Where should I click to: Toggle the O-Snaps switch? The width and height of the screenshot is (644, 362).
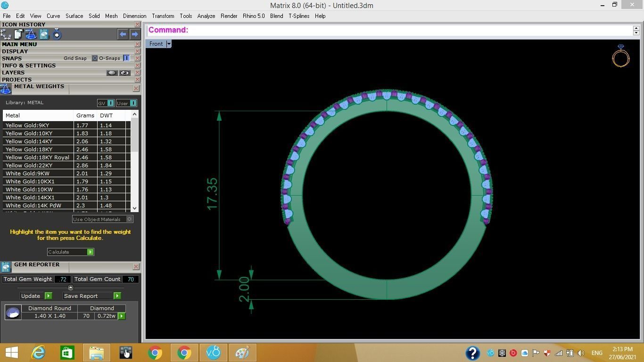coord(126,58)
